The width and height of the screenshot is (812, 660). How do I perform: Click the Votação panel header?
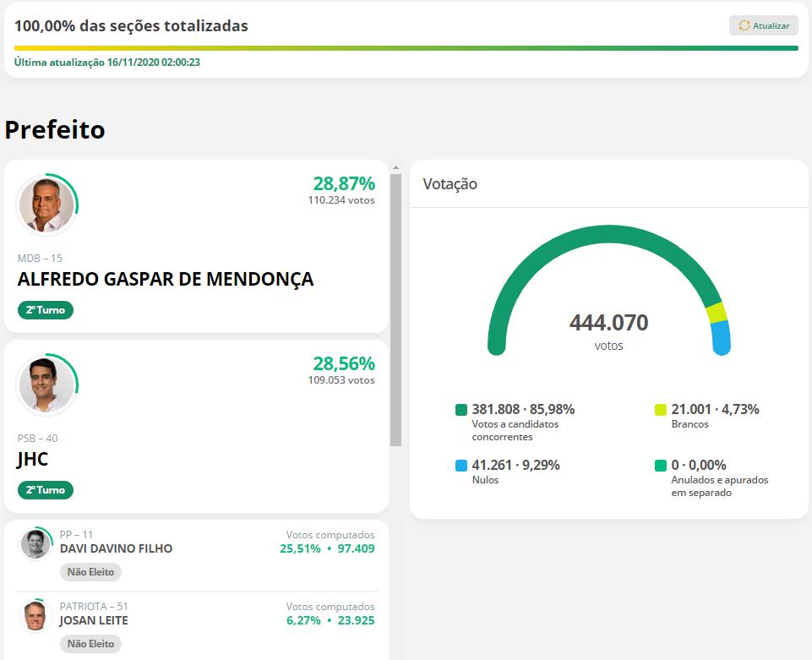tap(450, 184)
